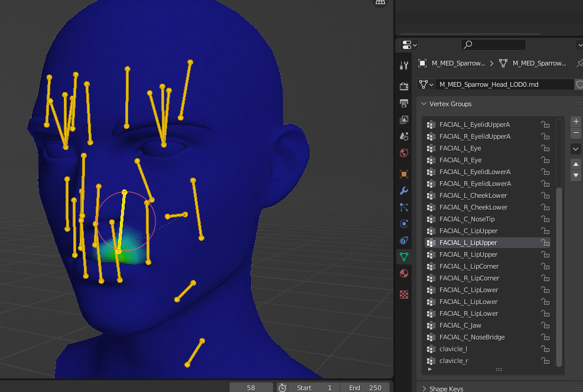This screenshot has height=392, width=583.
Task: Open the Modifier properties wrench tab
Action: coord(404,191)
